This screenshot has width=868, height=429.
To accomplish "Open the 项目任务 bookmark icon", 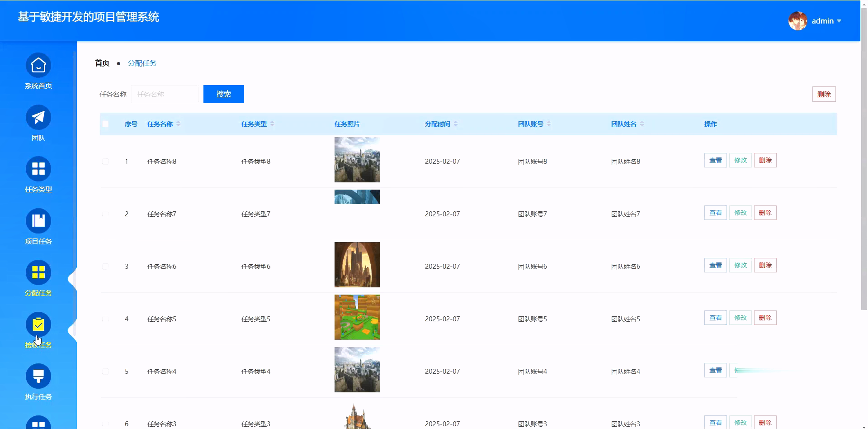I will pyautogui.click(x=38, y=221).
